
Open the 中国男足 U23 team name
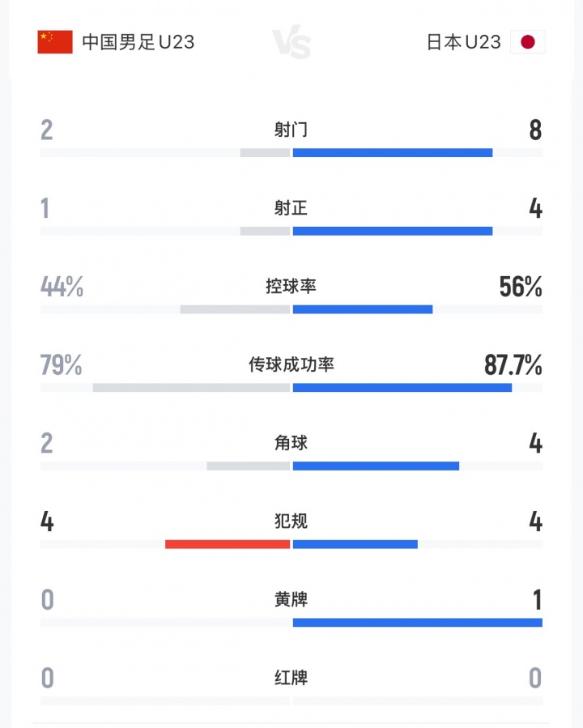(x=138, y=42)
